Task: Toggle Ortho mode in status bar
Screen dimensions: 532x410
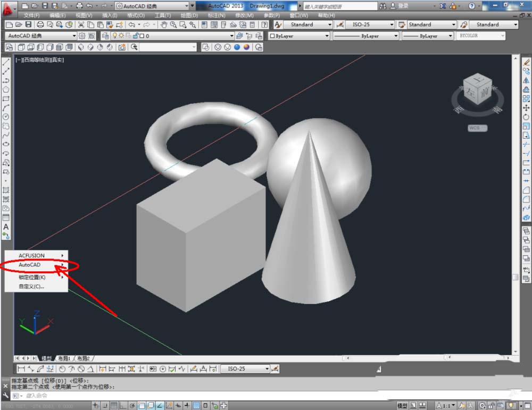Action: point(123,406)
